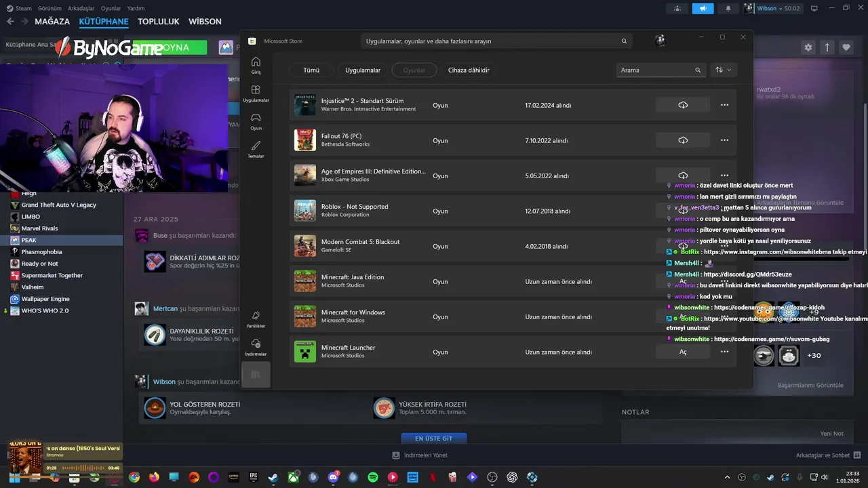Open Arkadaşlar menu in Steam
Image resolution: width=868 pixels, height=488 pixels.
[x=81, y=8]
